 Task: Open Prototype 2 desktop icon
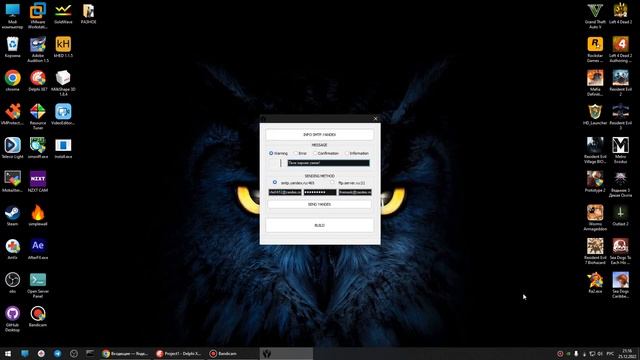(x=595, y=182)
